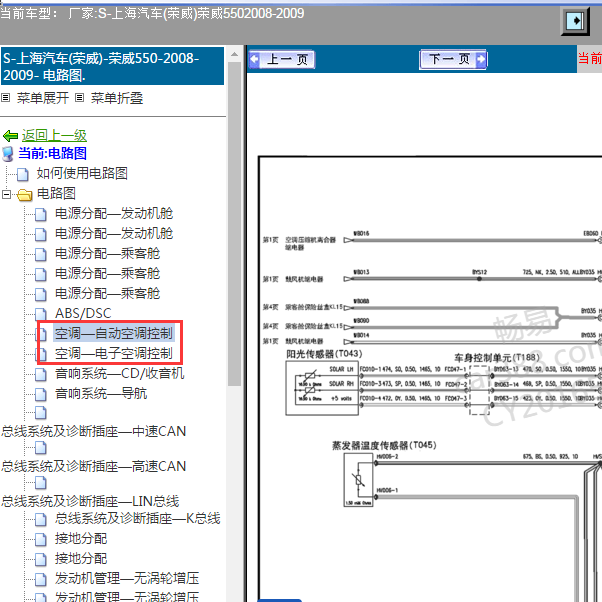The image size is (602, 602).
Task: Click 菜单折叠 to collapse all menus
Action: (117, 98)
